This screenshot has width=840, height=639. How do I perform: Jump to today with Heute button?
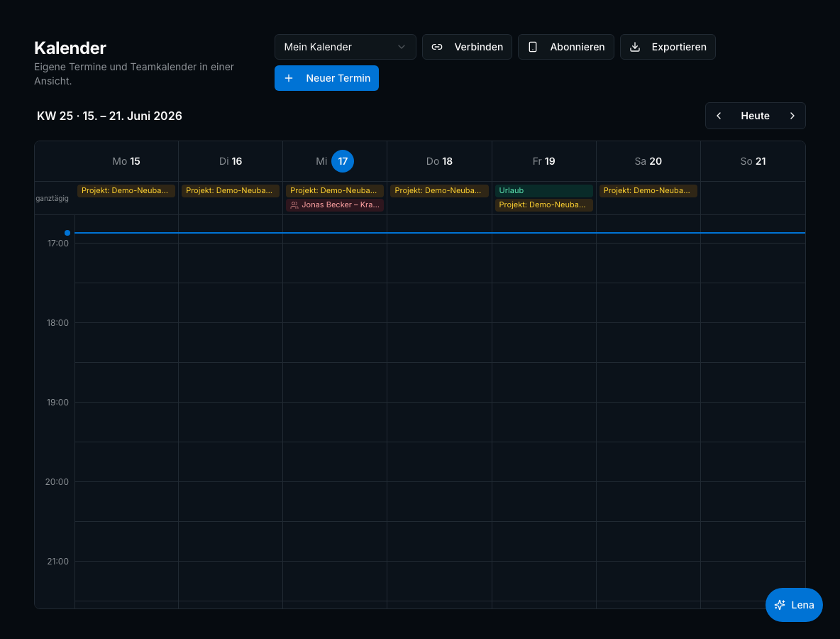(x=755, y=116)
